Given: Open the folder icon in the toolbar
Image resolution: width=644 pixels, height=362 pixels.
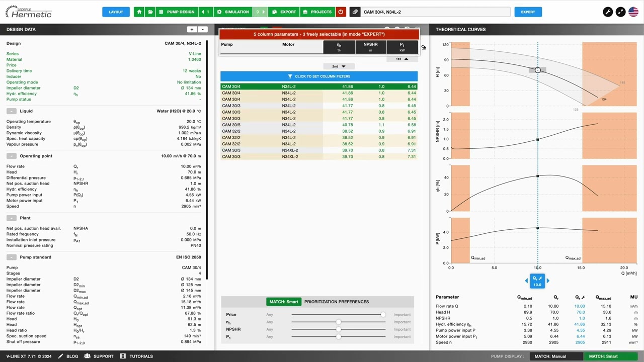Looking at the screenshot, I should [150, 12].
